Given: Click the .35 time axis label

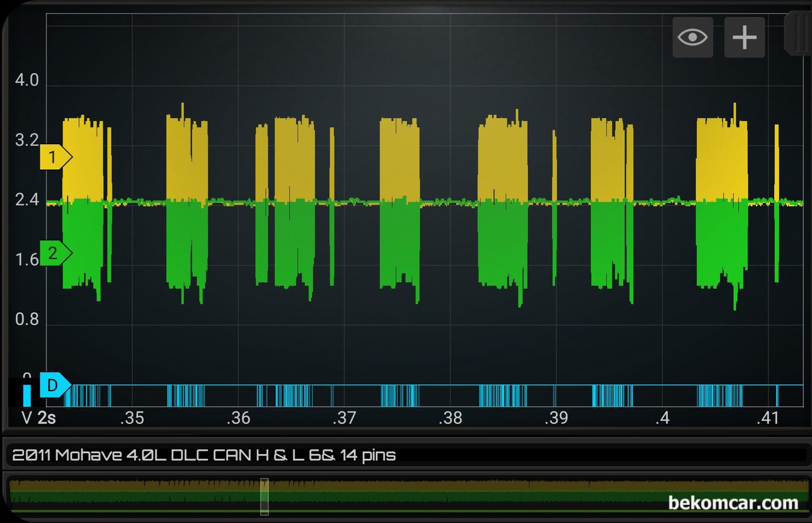Looking at the screenshot, I should tap(132, 418).
